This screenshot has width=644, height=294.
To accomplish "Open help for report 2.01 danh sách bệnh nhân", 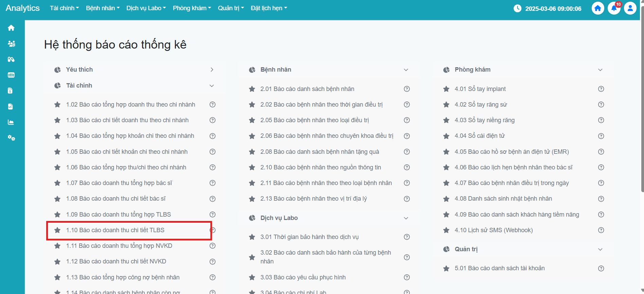I will point(407,89).
